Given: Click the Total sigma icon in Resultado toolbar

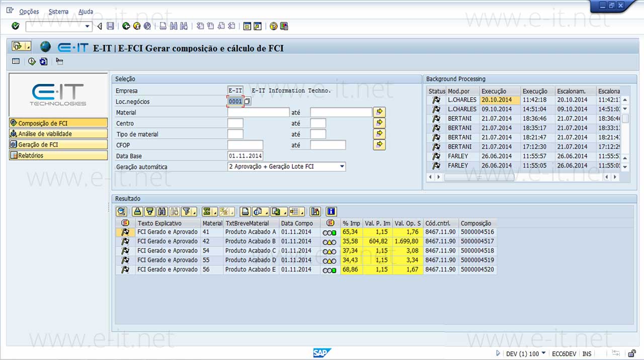Looking at the screenshot, I should pos(209,212).
